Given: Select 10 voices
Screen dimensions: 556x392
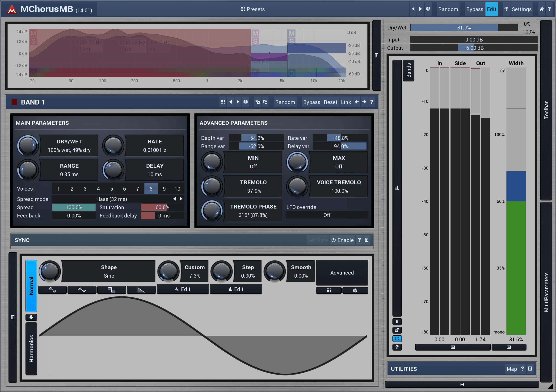Looking at the screenshot, I should click(x=177, y=189).
